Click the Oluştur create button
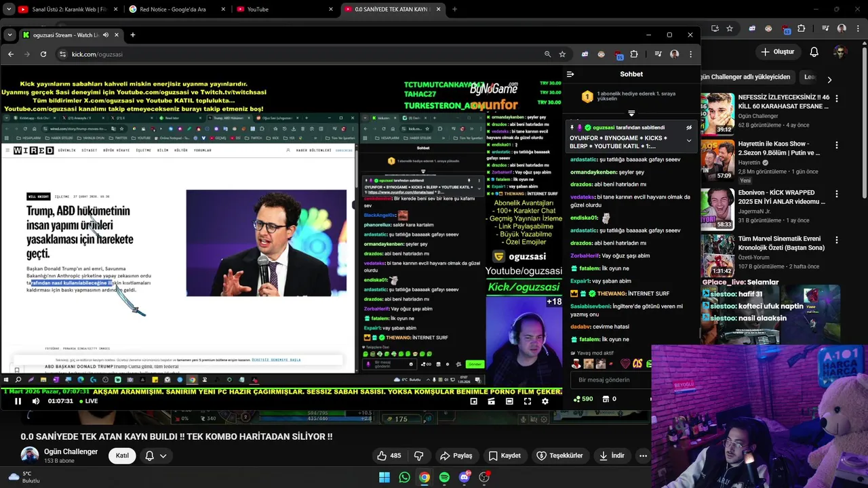 click(x=777, y=52)
